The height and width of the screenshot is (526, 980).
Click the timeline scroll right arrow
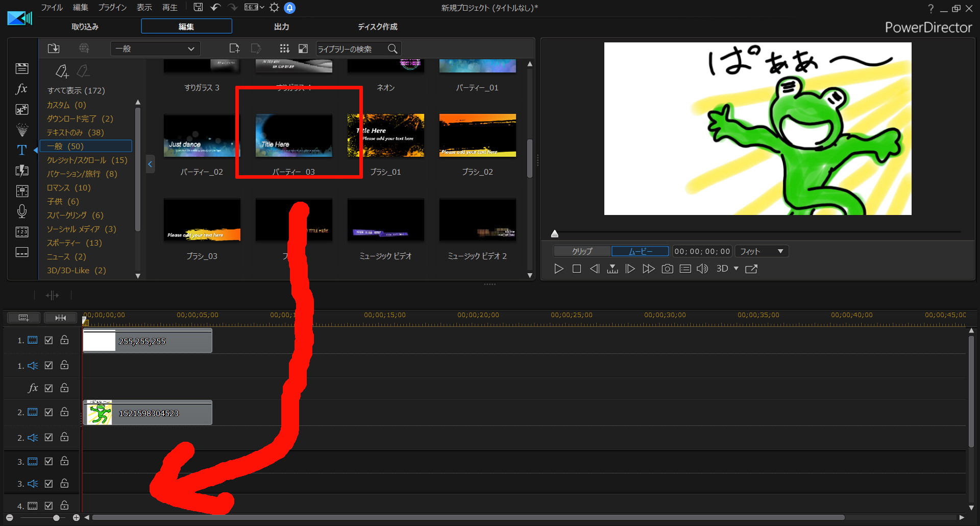pyautogui.click(x=962, y=517)
